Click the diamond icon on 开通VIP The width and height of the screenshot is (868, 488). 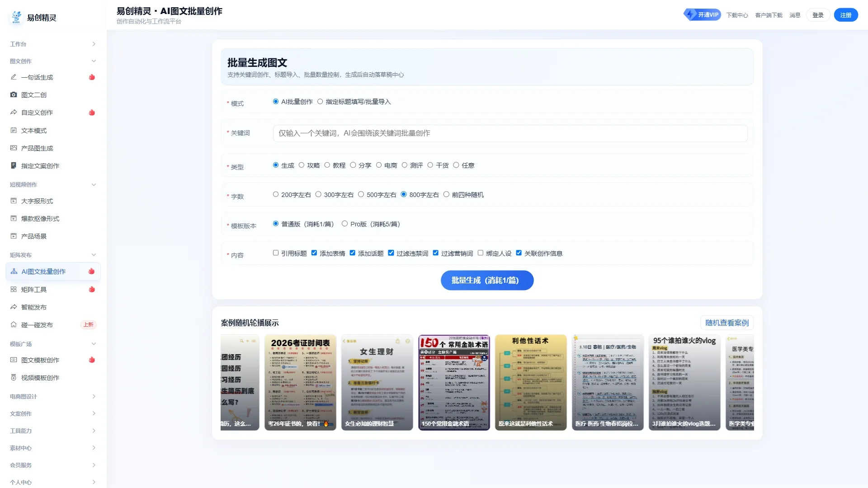[x=690, y=15]
